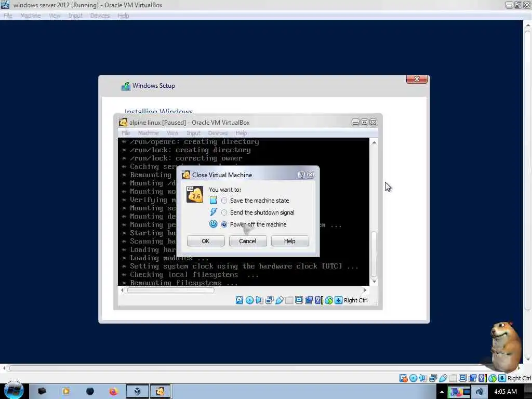
Task: Click alpine window horizontal scrollbar thumb
Action: pos(170,290)
